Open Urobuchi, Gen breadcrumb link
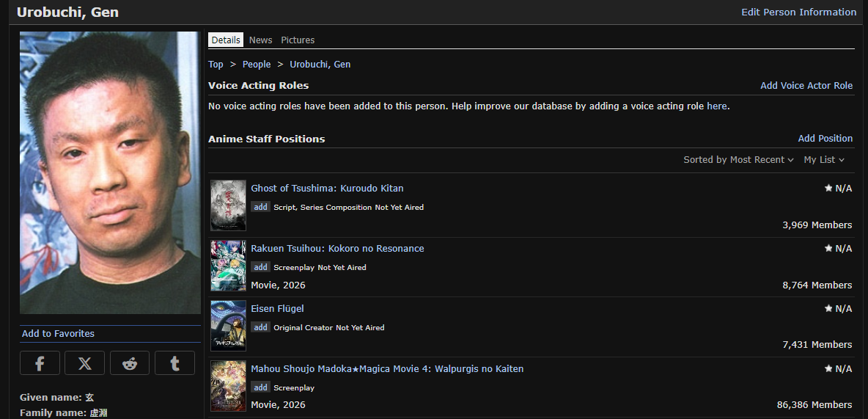Viewport: 868px width, 419px height. pyautogui.click(x=320, y=65)
